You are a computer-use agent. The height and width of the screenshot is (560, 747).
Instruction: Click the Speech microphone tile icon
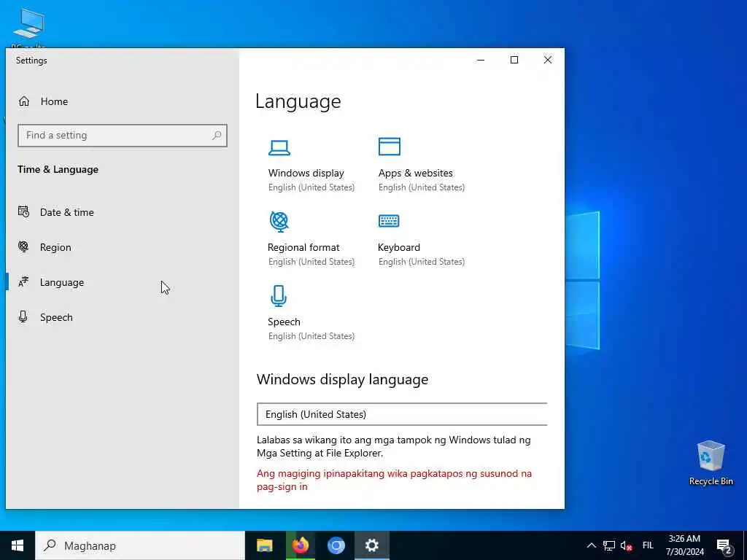point(279,296)
